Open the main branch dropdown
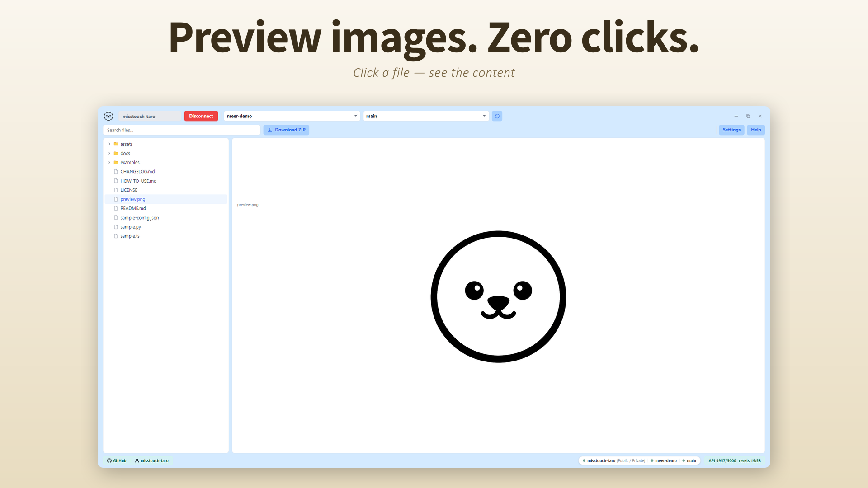 426,116
